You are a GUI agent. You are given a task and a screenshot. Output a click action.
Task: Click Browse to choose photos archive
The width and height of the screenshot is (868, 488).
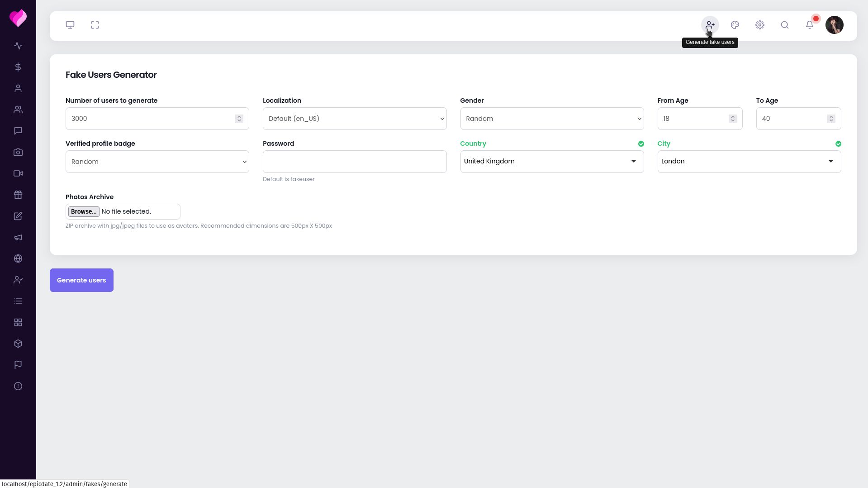tap(84, 211)
